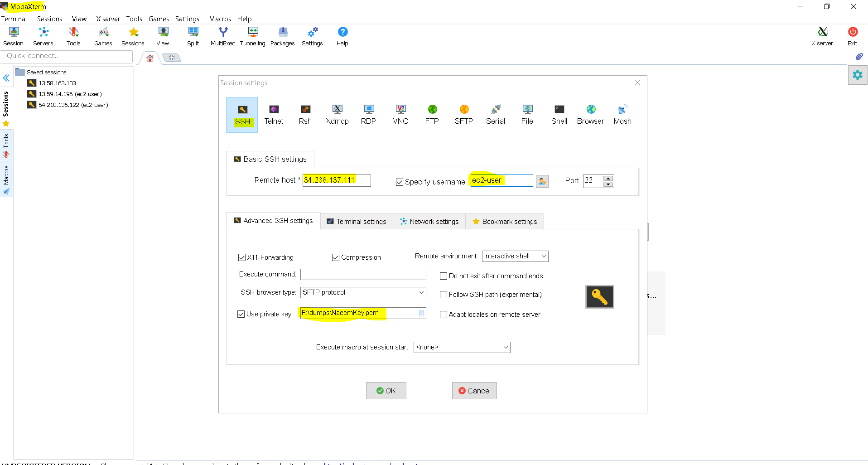This screenshot has height=465, width=868.
Task: Pick the Mosh session type
Action: (622, 115)
